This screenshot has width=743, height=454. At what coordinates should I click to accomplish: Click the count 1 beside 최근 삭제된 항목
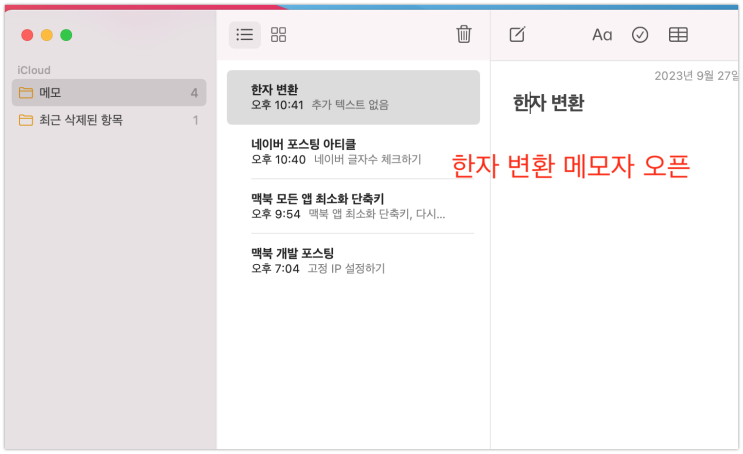coord(195,120)
